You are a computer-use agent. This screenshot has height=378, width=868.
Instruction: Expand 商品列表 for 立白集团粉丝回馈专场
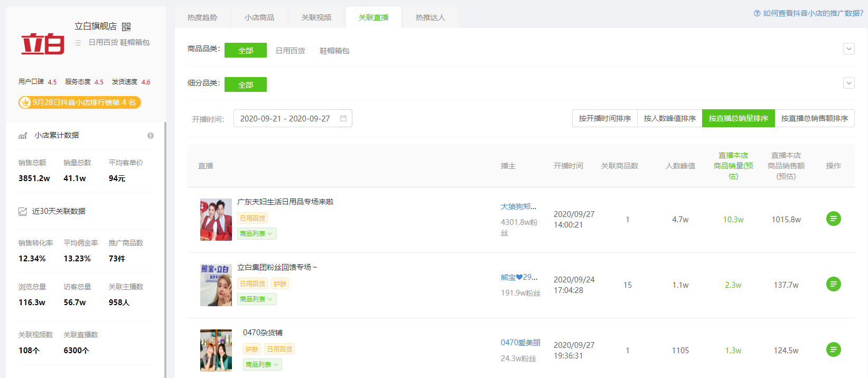pos(257,299)
